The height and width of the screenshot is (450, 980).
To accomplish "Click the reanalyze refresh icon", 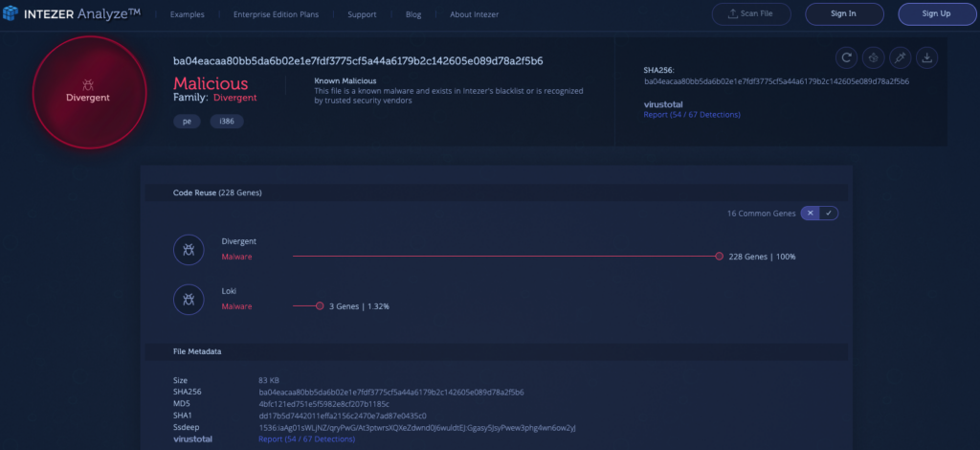I will tap(846, 58).
